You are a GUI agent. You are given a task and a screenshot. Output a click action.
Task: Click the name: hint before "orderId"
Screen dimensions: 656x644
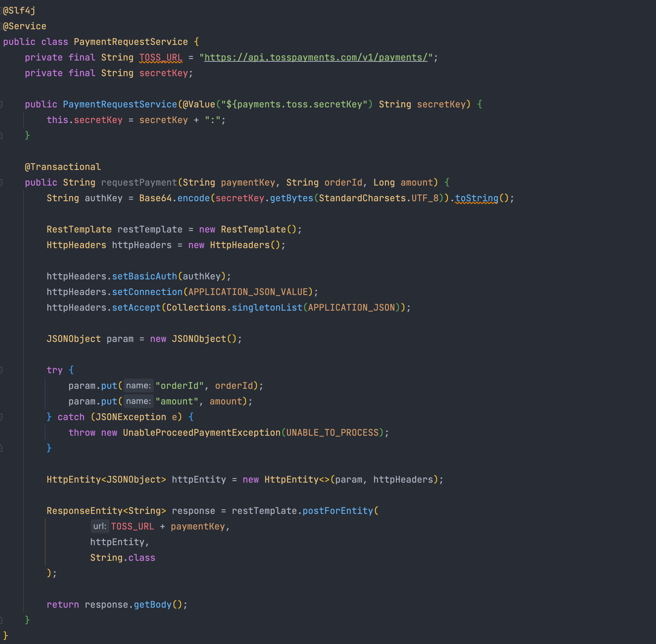138,386
